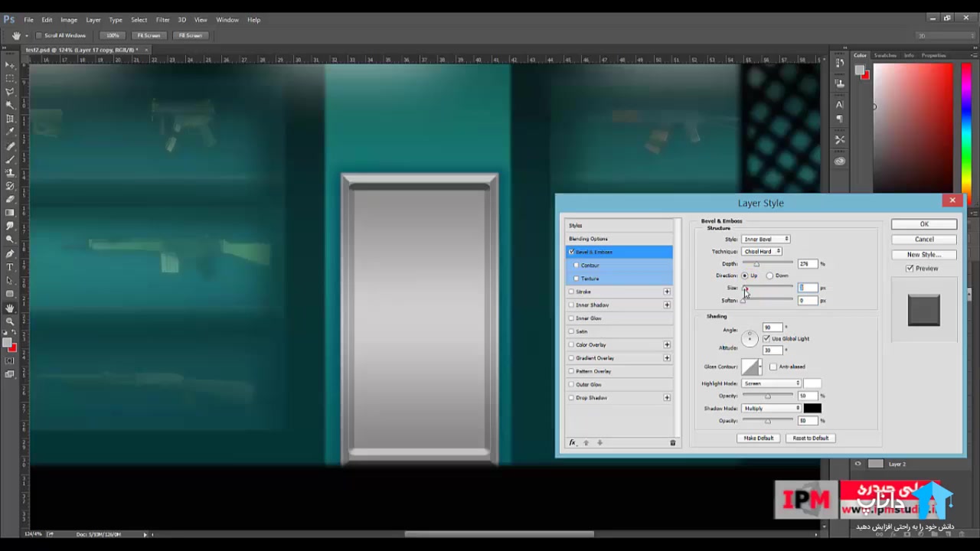Open the Layer menu
Screen dimensions: 980x551
93,20
